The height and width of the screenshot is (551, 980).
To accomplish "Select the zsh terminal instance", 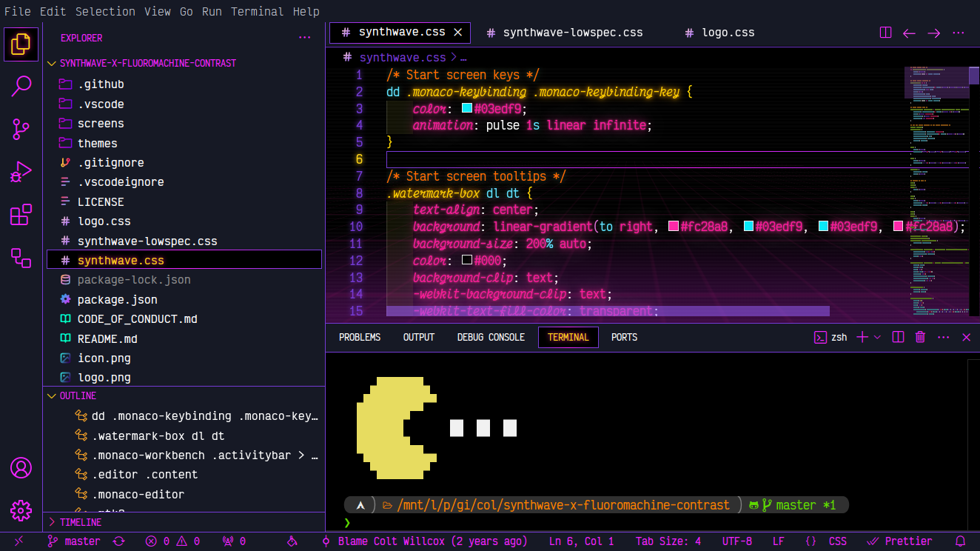I will [830, 337].
